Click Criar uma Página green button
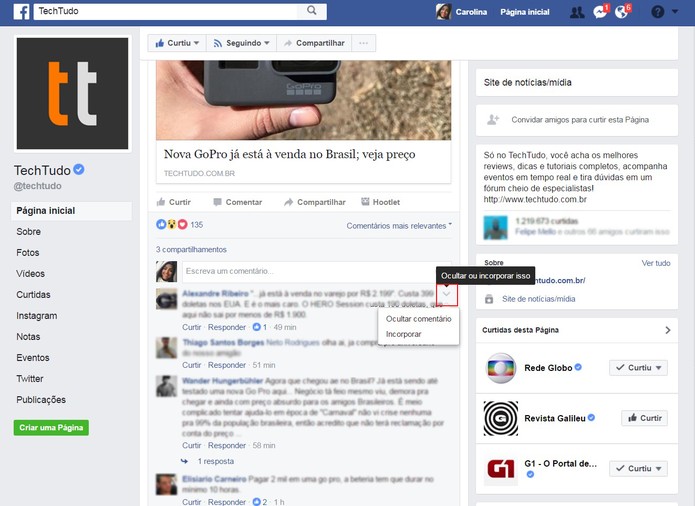Screen dimensions: 695x506 [51, 428]
